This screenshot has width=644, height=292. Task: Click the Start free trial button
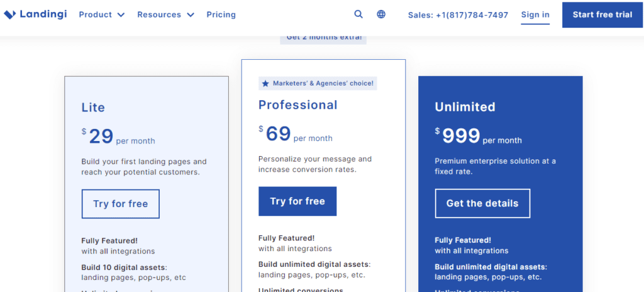(602, 15)
